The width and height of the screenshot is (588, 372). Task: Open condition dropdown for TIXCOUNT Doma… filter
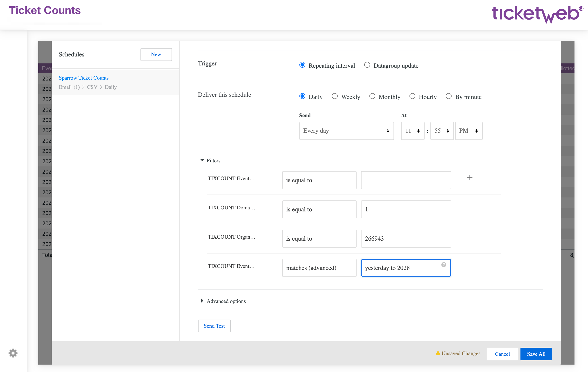(x=319, y=209)
